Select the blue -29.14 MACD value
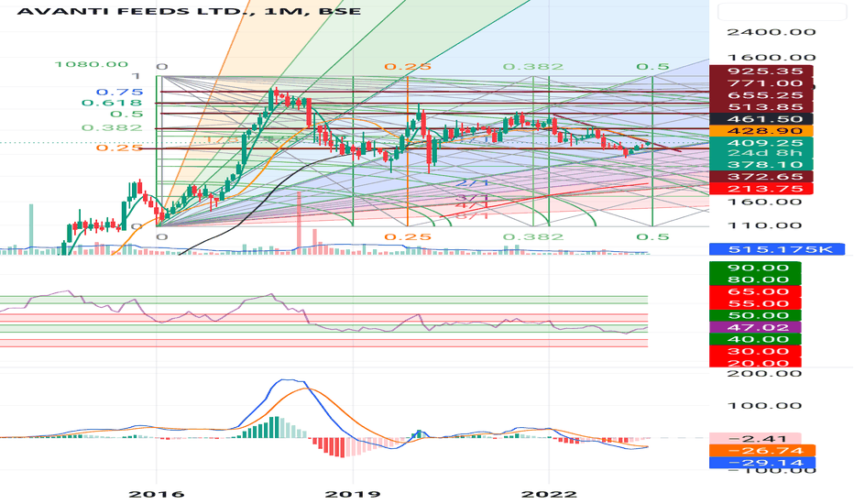 [762, 463]
